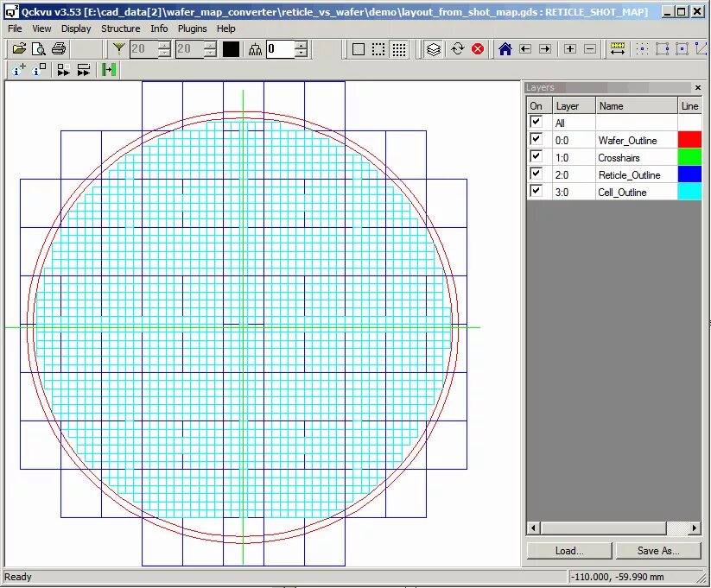
Task: Click the vertex snap rectangle icon
Action: [x=662, y=49]
